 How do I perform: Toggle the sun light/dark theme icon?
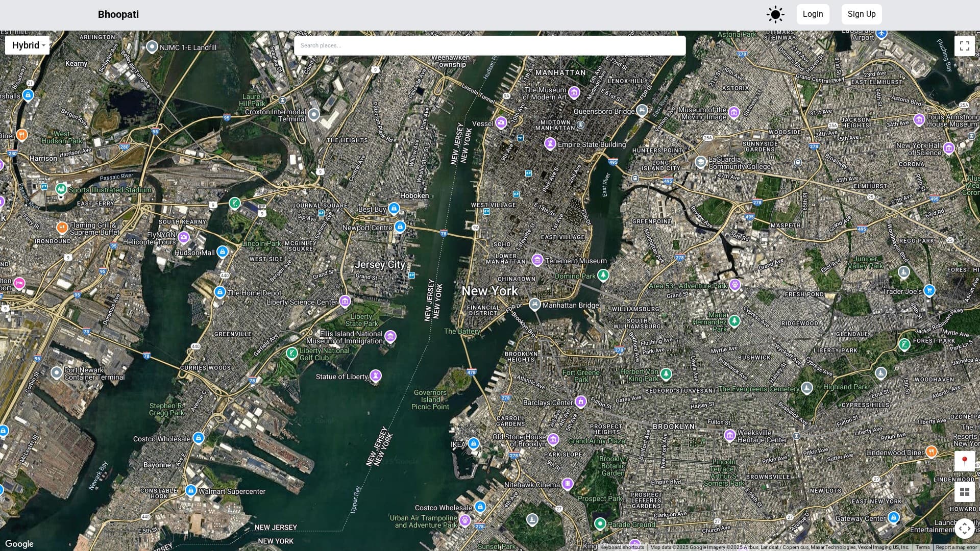[775, 14]
